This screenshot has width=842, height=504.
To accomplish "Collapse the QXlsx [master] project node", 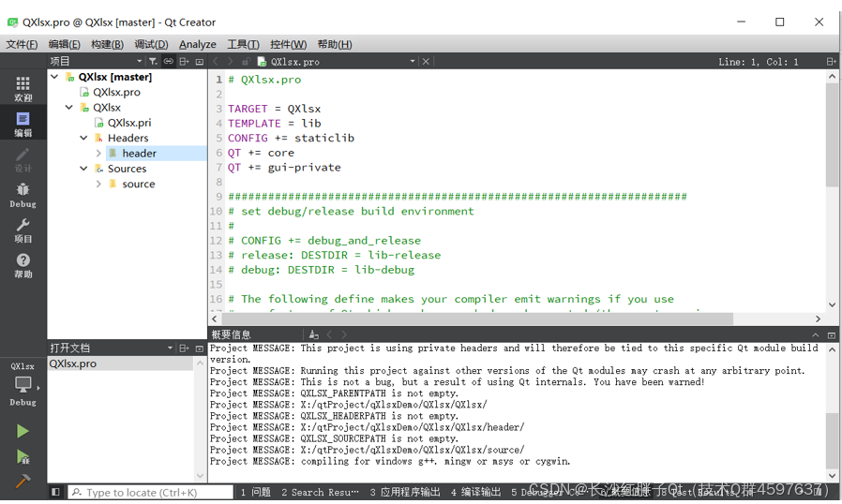I will pos(54,77).
